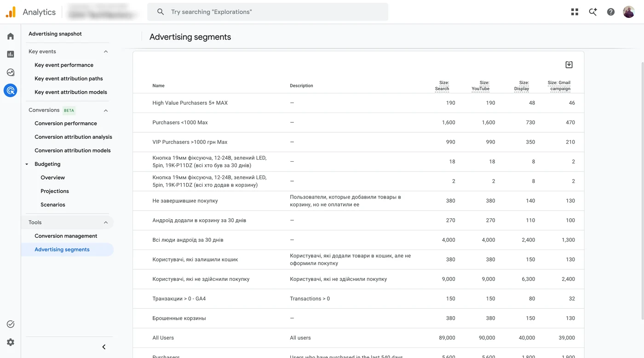Click the 'Size: YouTube' column header
Screen dimensions: 644x358
click(x=481, y=85)
